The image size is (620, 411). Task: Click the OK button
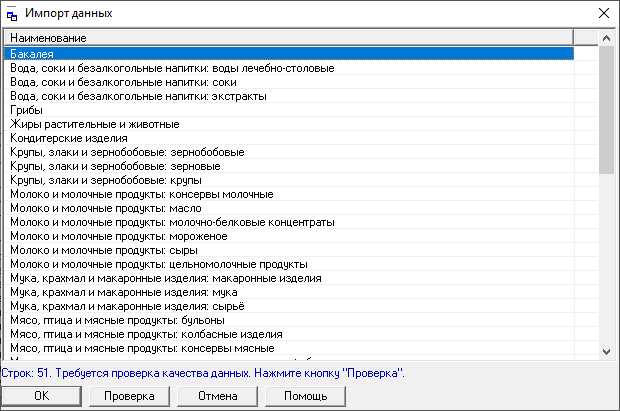pyautogui.click(x=41, y=396)
